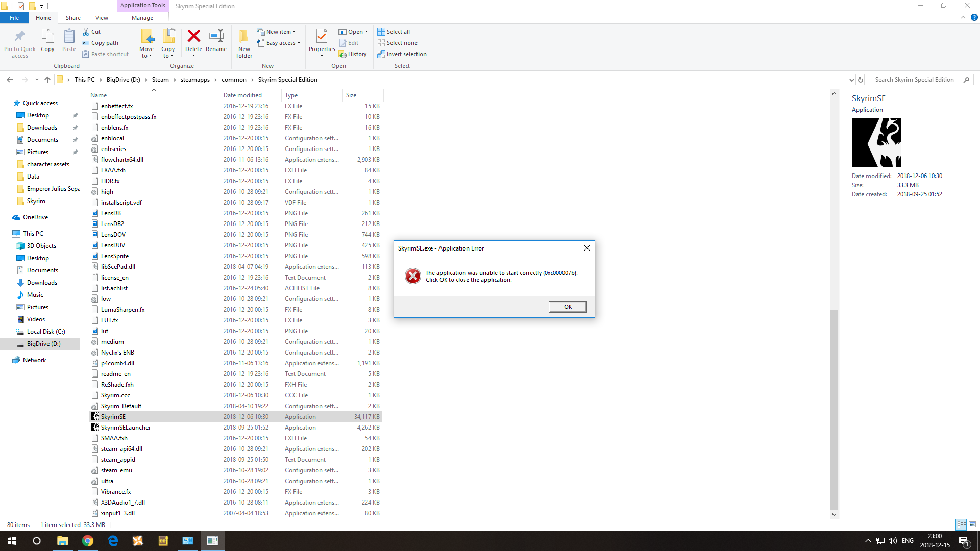
Task: Open the Move to dropdown
Action: (146, 43)
